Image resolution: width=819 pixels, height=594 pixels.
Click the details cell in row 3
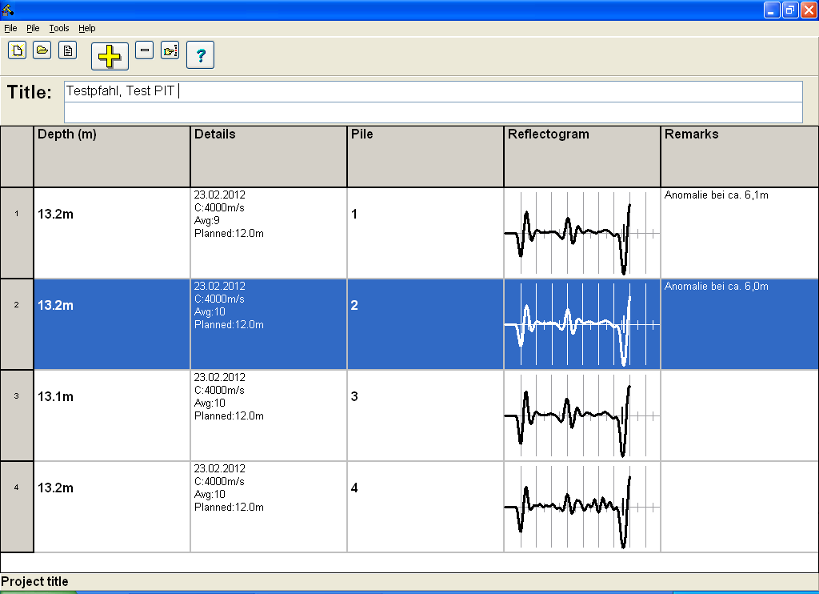(x=268, y=415)
